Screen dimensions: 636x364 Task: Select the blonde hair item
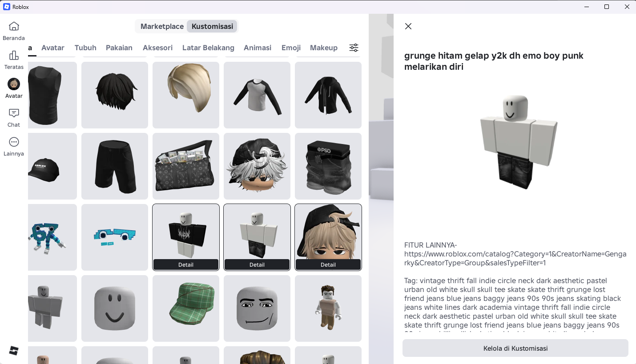[186, 95]
